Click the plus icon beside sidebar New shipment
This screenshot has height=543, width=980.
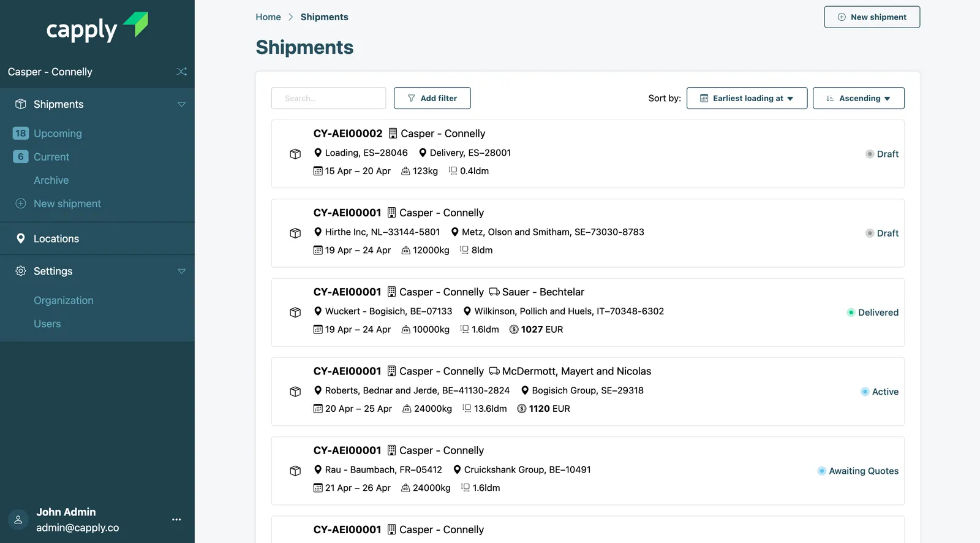pyautogui.click(x=21, y=203)
